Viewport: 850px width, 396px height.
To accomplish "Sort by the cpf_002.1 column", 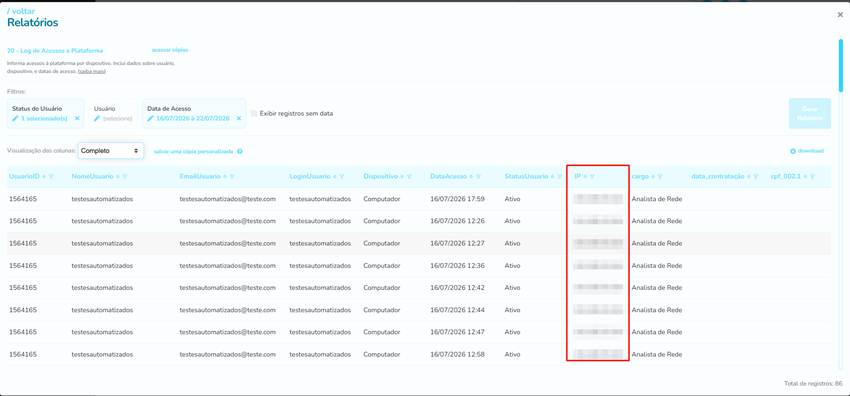I will point(806,177).
